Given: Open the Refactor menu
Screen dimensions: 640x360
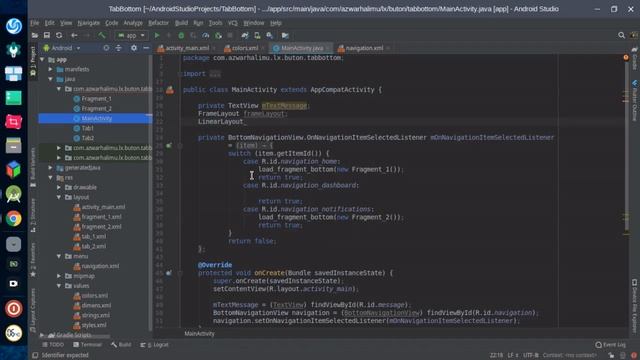Looking at the screenshot, I should tap(158, 23).
